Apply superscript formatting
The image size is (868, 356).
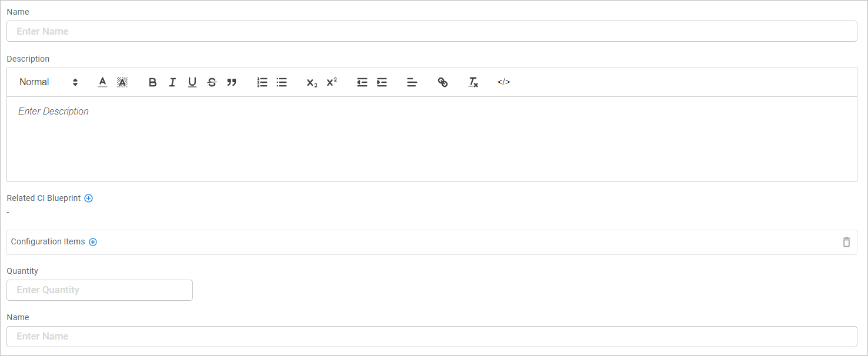click(332, 82)
